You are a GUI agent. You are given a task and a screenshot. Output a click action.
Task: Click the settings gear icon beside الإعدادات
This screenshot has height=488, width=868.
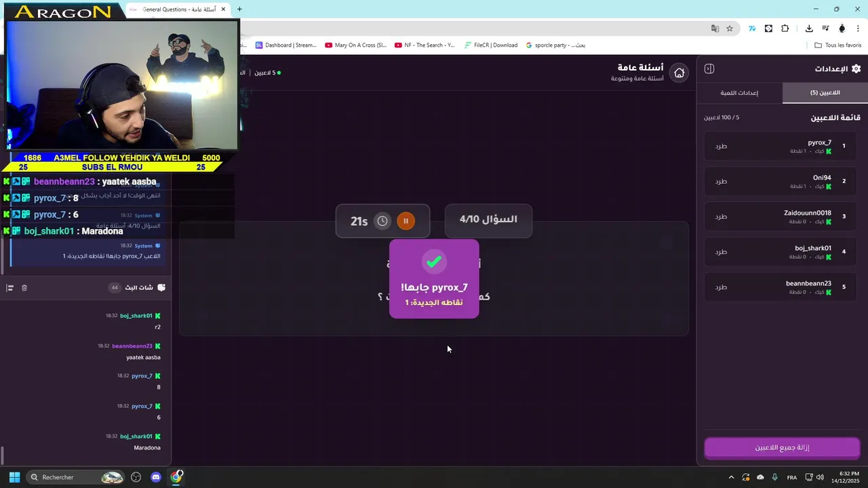(x=856, y=68)
